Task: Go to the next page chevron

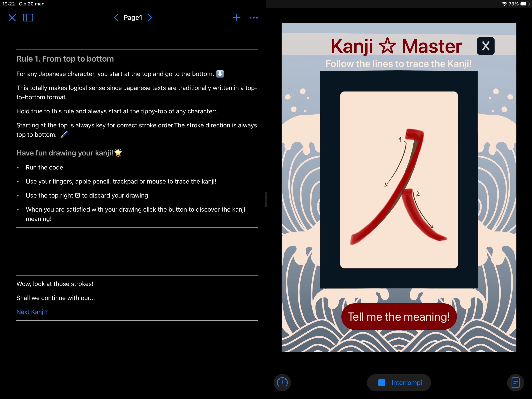Action: coord(150,18)
